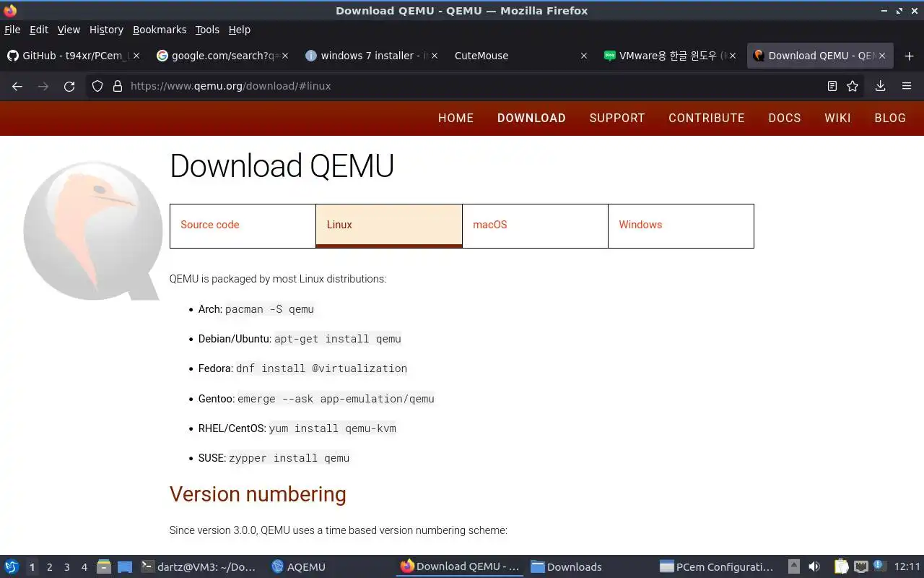Open DOCS in site navigation
Image resolution: width=924 pixels, height=578 pixels.
click(x=785, y=118)
